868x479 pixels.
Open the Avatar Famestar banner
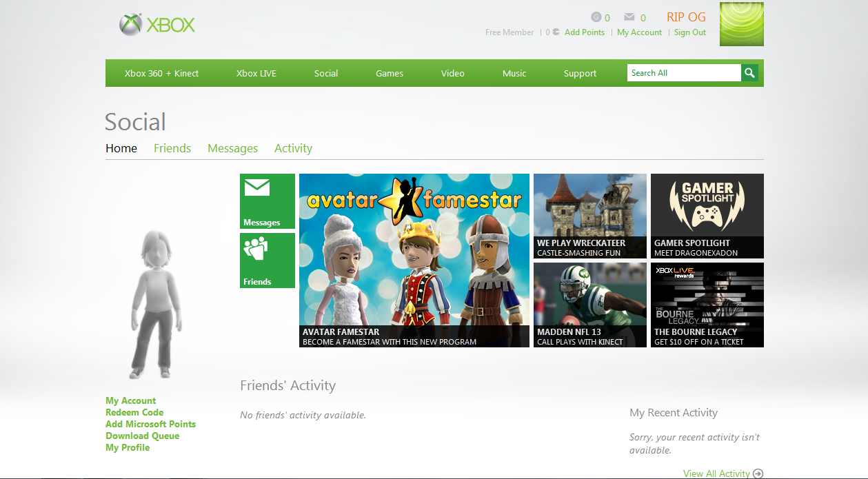click(414, 261)
